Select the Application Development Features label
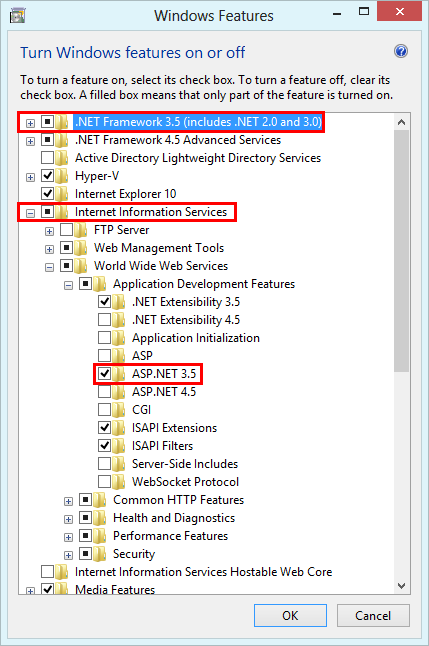 click(204, 284)
